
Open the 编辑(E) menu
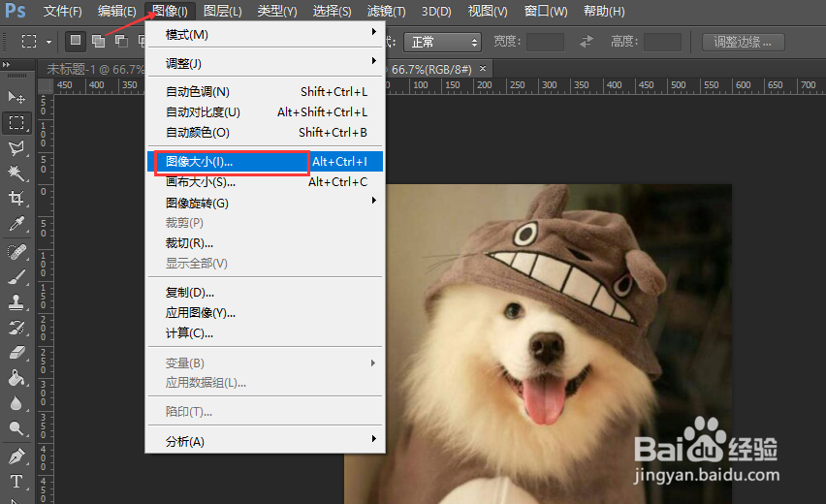point(117,11)
